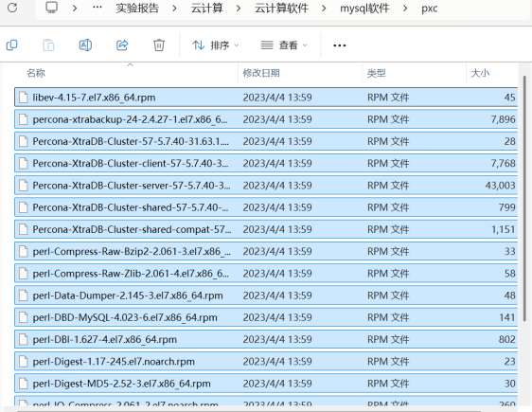Click the vertical scrollbar of file list
This screenshot has width=532, height=412.
(x=524, y=199)
